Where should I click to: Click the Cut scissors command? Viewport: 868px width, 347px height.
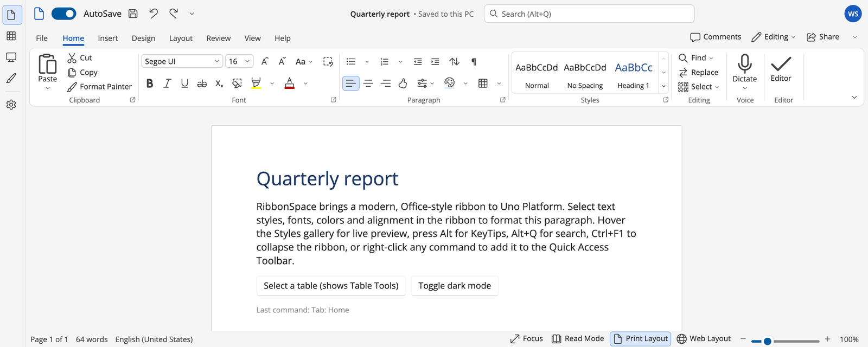pos(80,58)
